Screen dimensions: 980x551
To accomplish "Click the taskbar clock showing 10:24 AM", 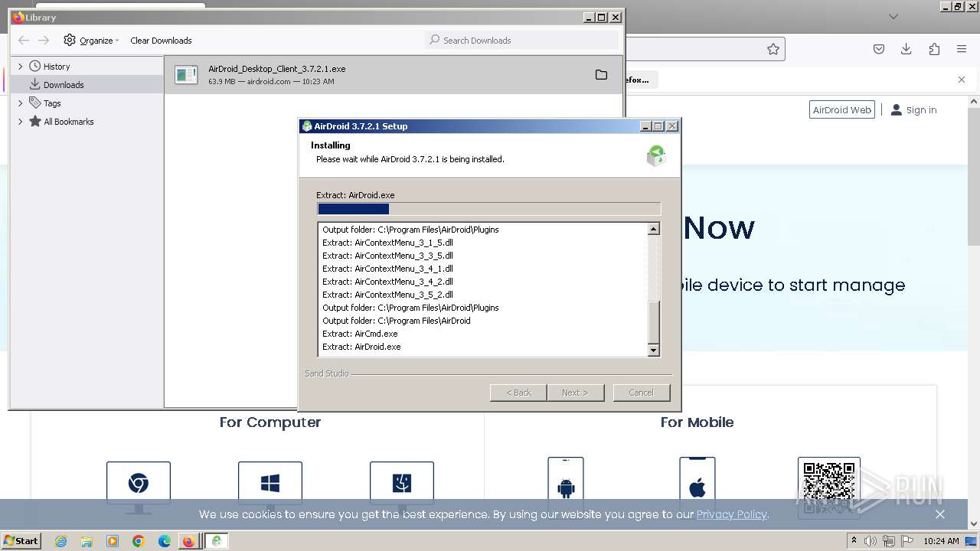I will point(941,541).
